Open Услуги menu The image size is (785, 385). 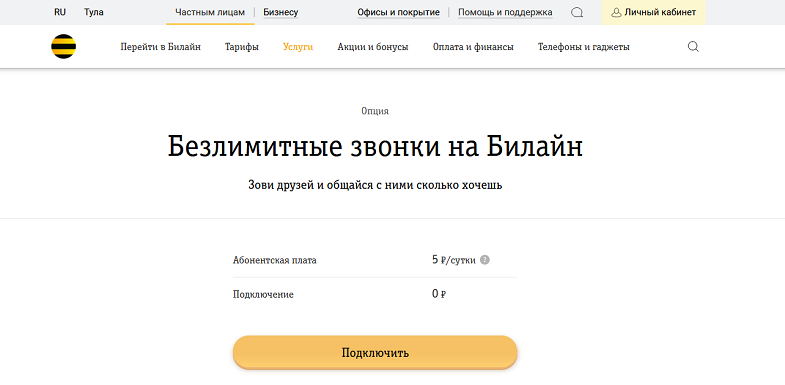298,47
